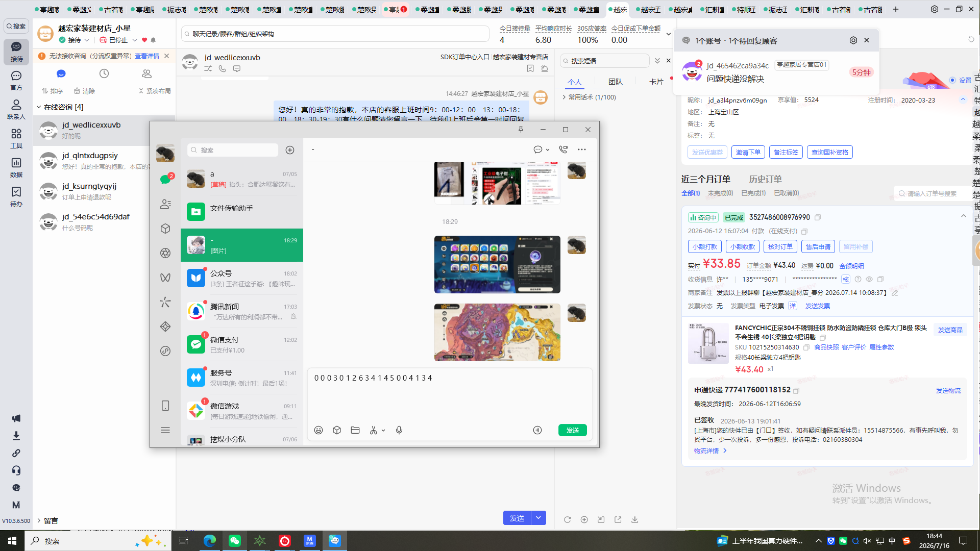Open WeChat Moments aperture sidebar icon
Image resolution: width=980 pixels, height=551 pixels.
(165, 253)
